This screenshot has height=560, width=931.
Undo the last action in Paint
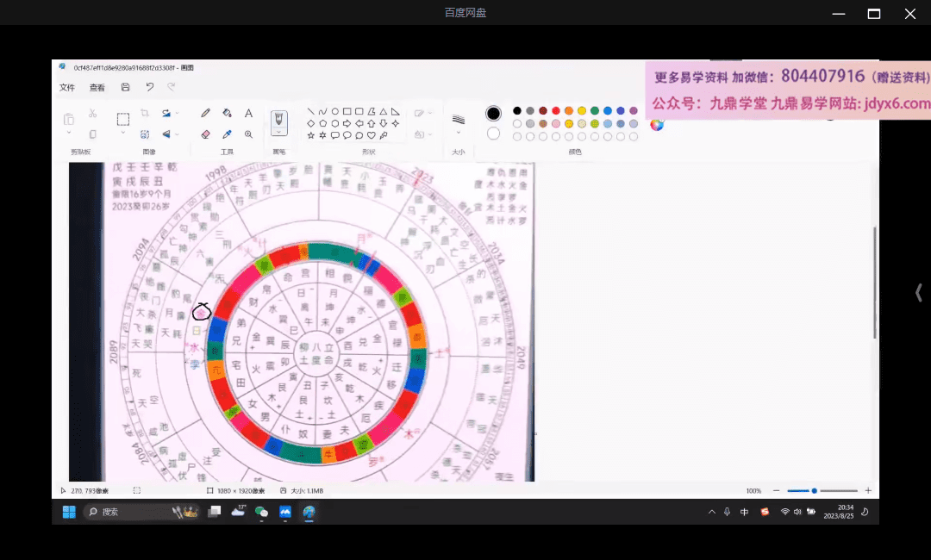149,87
